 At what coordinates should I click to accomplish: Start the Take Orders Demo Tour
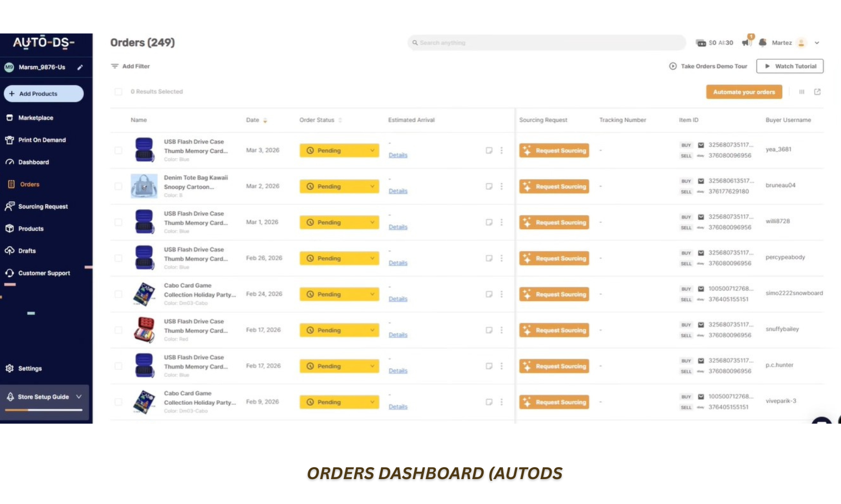tap(708, 66)
